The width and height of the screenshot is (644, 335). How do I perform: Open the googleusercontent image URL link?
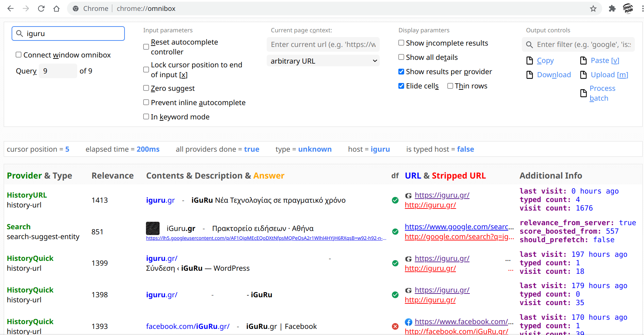coord(266,238)
